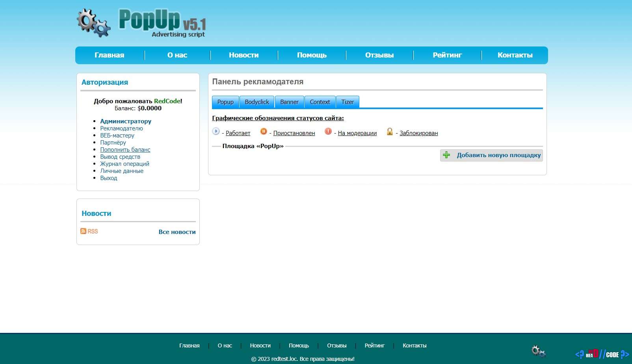The height and width of the screenshot is (364, 632).
Task: Click the 'Работает' status label
Action: point(238,133)
